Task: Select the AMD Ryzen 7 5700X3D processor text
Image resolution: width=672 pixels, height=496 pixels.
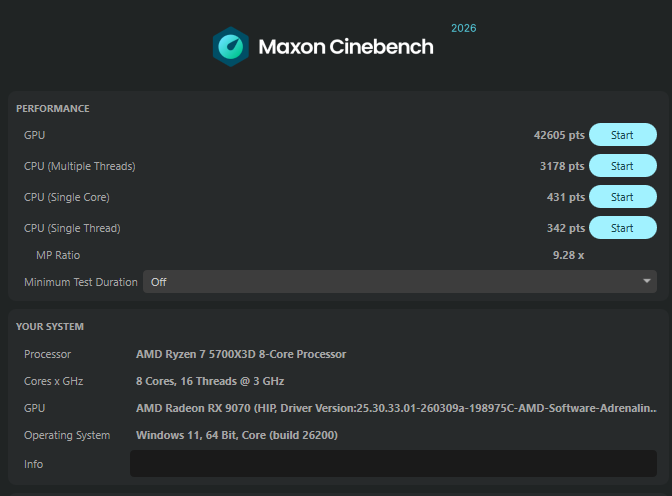Action: click(241, 354)
